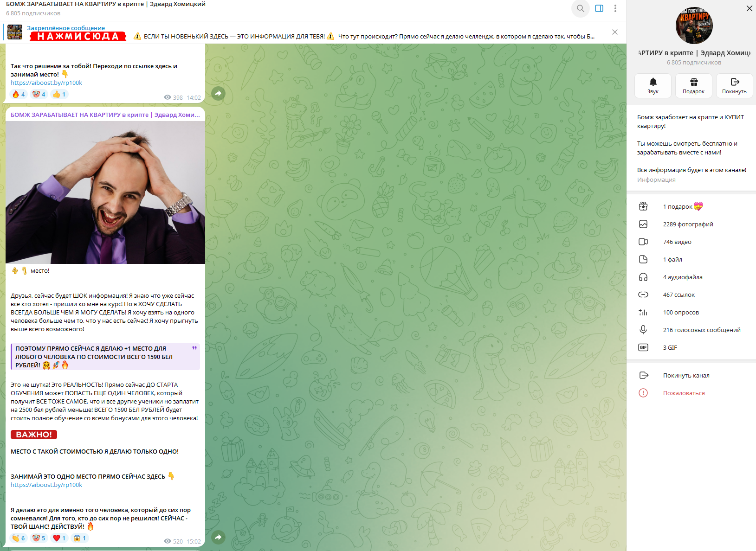Click the red warning icon beside Пожаловаться

[643, 393]
